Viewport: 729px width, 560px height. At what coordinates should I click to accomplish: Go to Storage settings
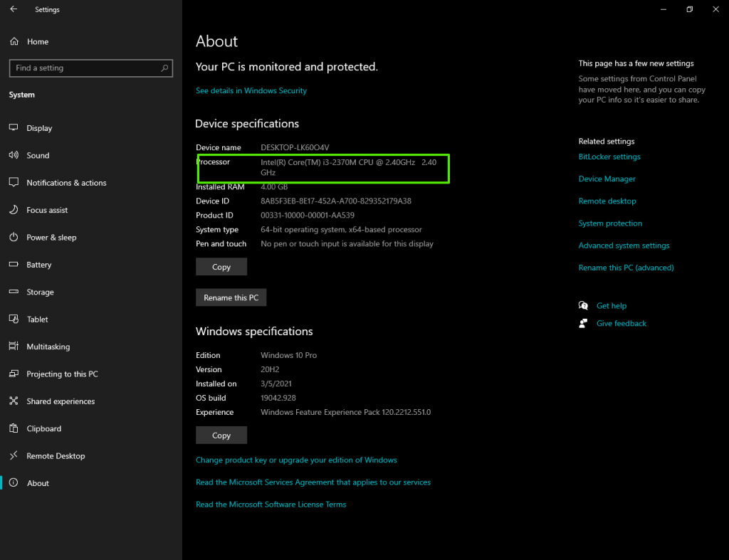point(41,292)
